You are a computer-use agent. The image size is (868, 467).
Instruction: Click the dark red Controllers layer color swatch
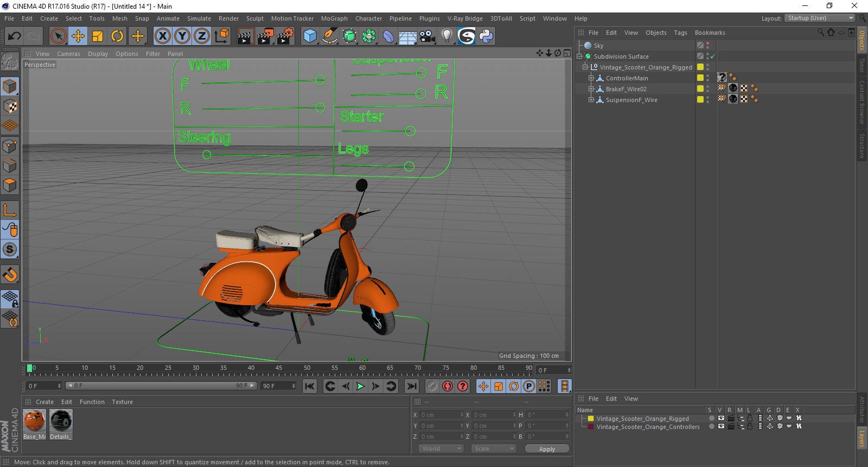pyautogui.click(x=591, y=427)
